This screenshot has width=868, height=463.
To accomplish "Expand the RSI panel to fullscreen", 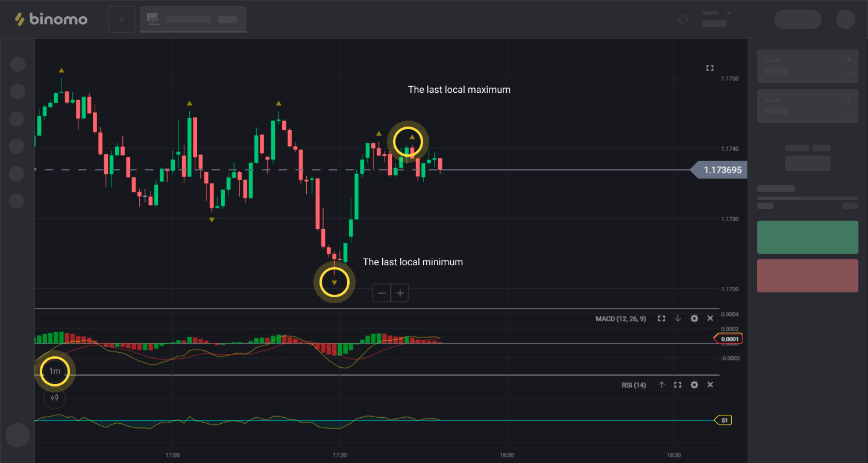I will pos(678,385).
